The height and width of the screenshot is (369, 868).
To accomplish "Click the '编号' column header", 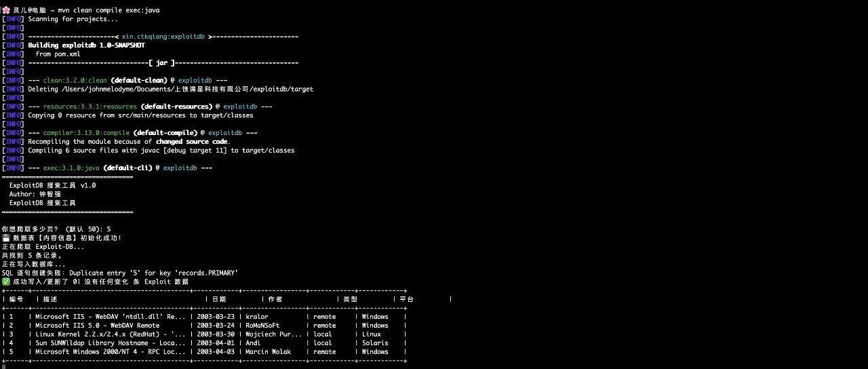I will click(16, 299).
